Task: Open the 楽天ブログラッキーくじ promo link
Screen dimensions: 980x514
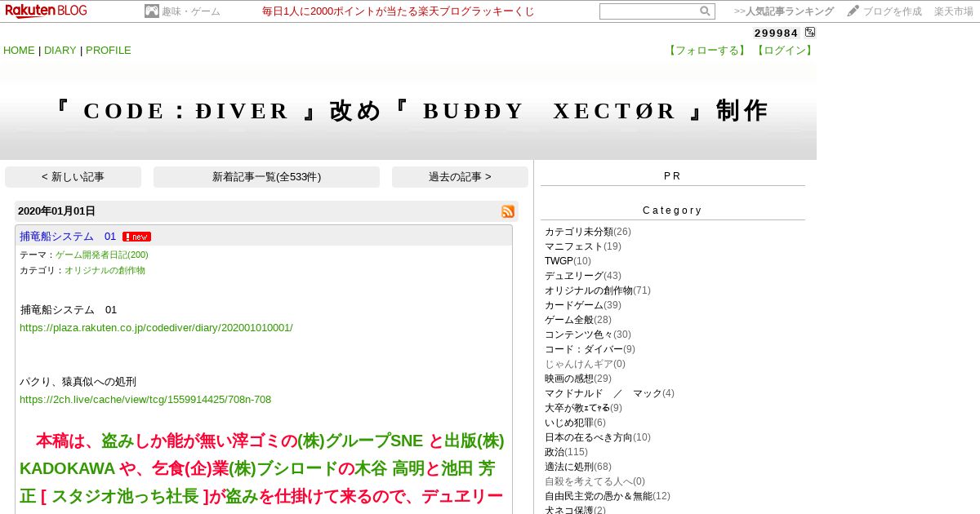Action: tap(399, 11)
